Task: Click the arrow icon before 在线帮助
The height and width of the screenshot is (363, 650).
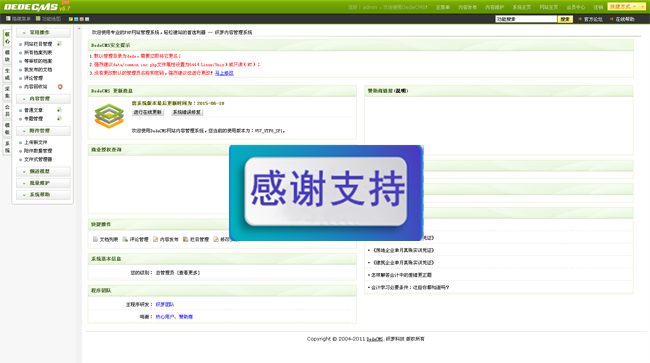Action: click(611, 19)
